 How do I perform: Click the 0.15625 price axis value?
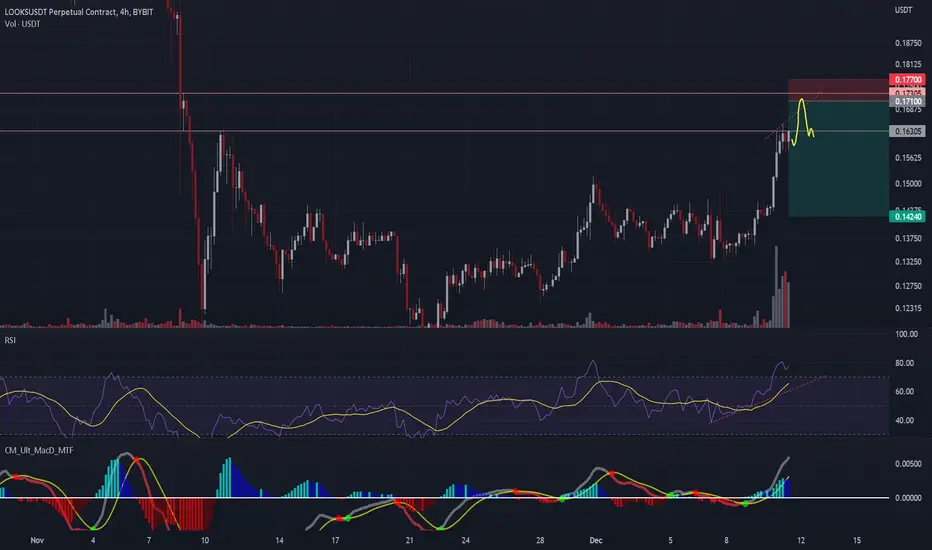coord(908,158)
